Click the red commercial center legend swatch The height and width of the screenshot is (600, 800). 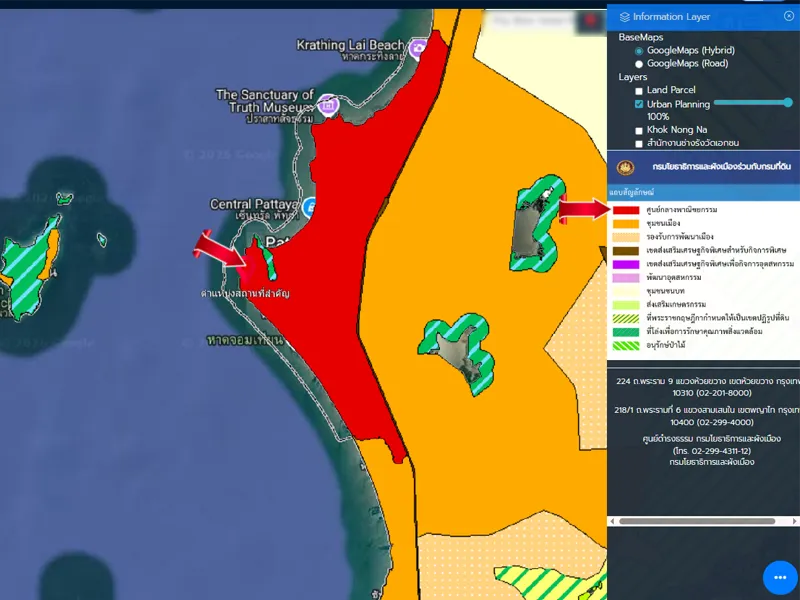(626, 210)
